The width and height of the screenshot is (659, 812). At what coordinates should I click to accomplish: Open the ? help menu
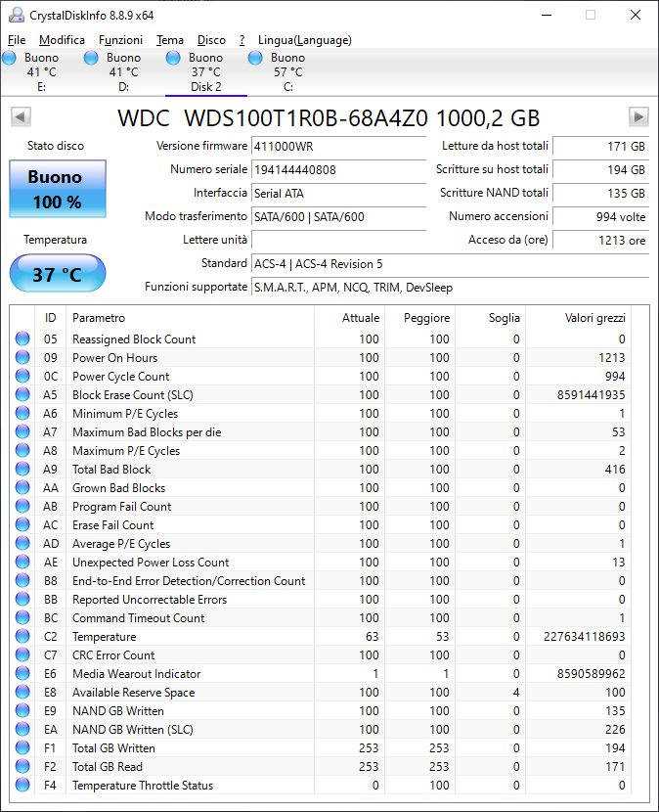pos(242,40)
